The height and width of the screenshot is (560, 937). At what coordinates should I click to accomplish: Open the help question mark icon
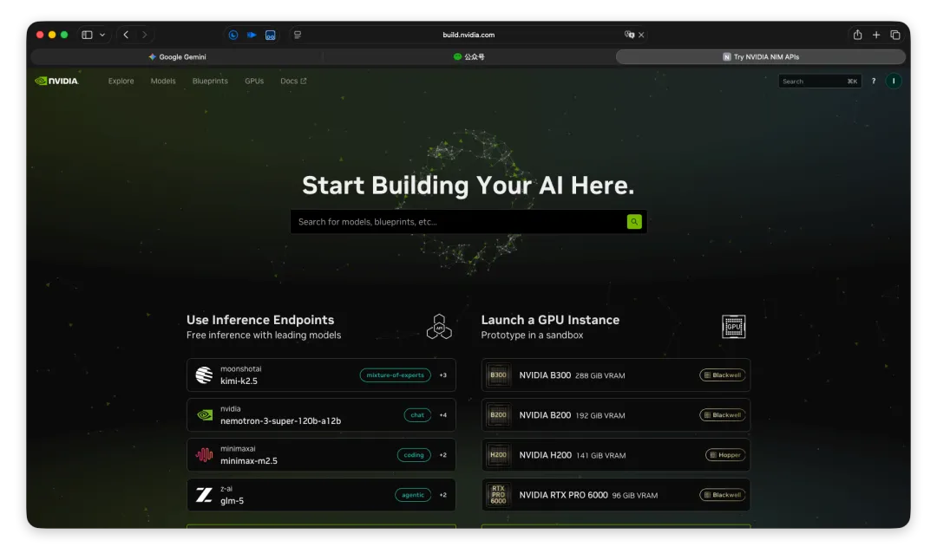874,81
